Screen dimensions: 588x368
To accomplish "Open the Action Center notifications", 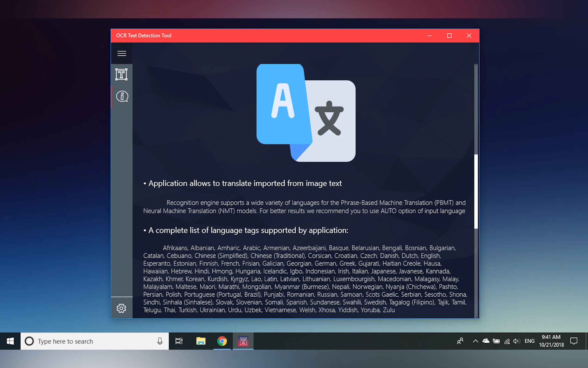I will [574, 341].
